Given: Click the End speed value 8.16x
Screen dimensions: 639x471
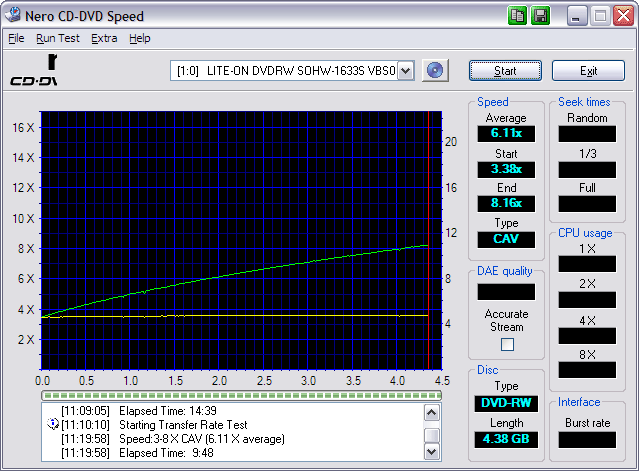Looking at the screenshot, I should pyautogui.click(x=506, y=203).
